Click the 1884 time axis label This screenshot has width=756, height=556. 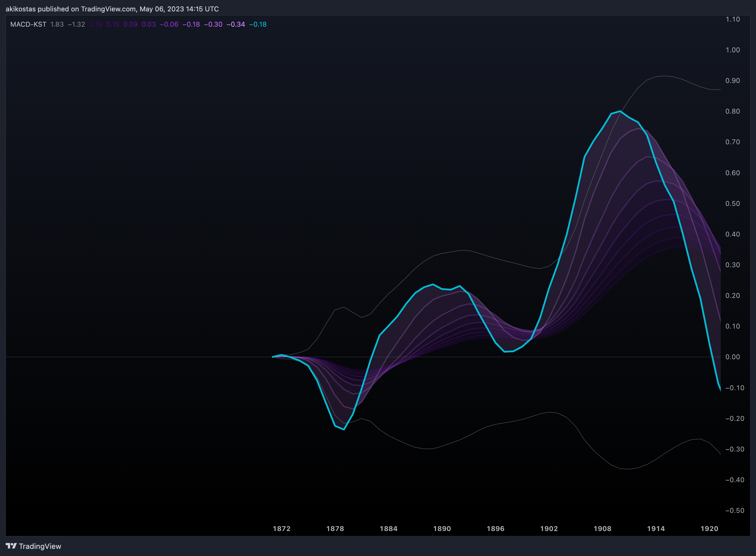click(x=389, y=528)
